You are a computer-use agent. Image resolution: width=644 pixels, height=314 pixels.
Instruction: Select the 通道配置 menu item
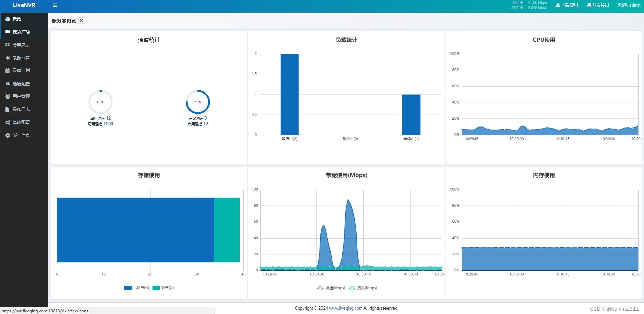coord(24,84)
